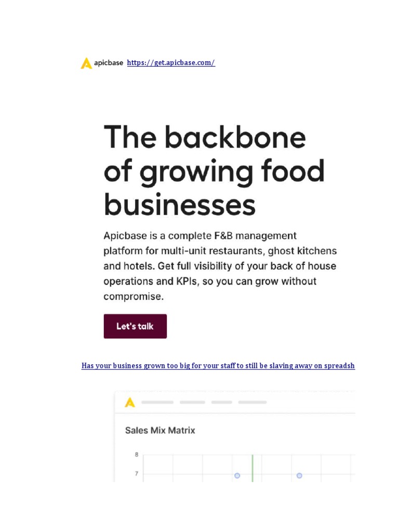Click the Apicbase description paragraph

[220, 266]
